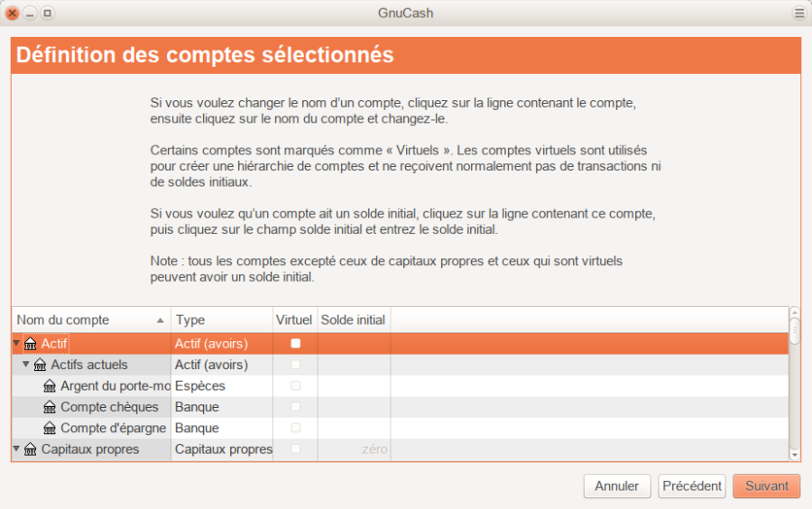
Task: Toggle the Virtuel checkbox for Actifs actuels
Action: coord(295,365)
